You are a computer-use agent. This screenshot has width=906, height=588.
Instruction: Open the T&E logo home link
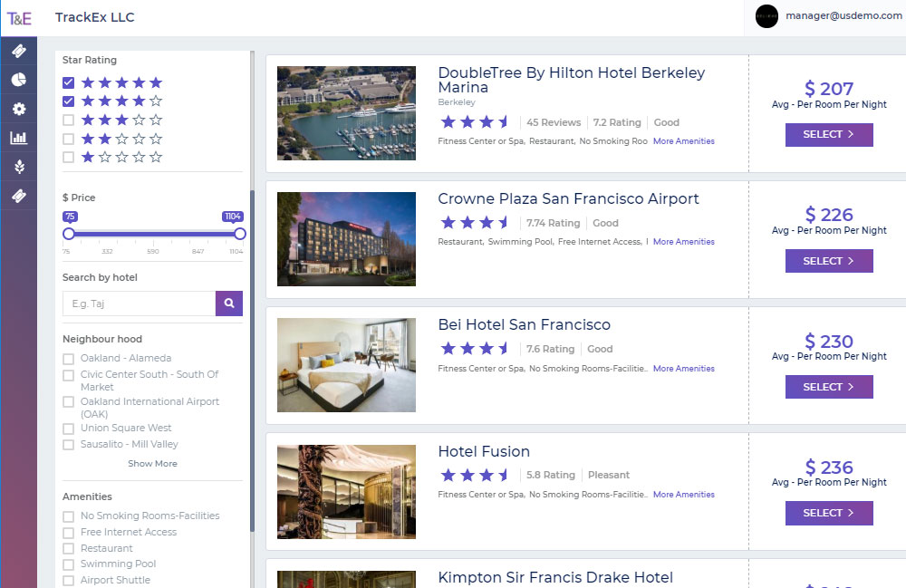click(x=19, y=18)
